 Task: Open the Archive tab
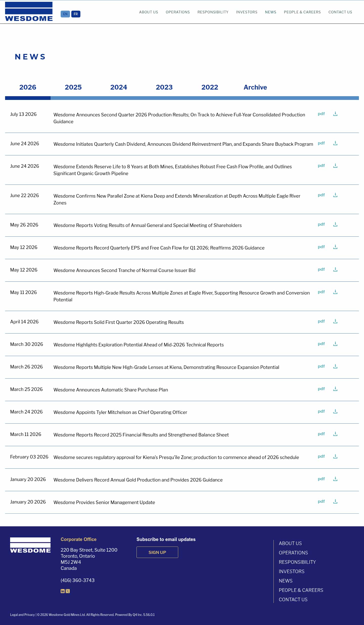[x=255, y=87]
